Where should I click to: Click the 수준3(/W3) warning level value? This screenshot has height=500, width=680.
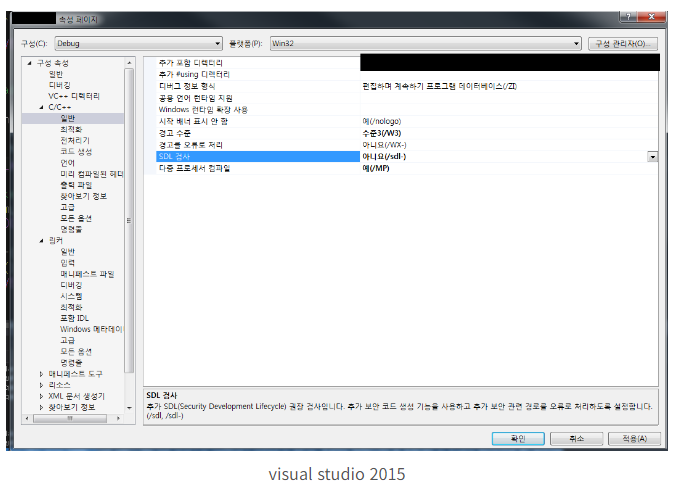pos(382,133)
